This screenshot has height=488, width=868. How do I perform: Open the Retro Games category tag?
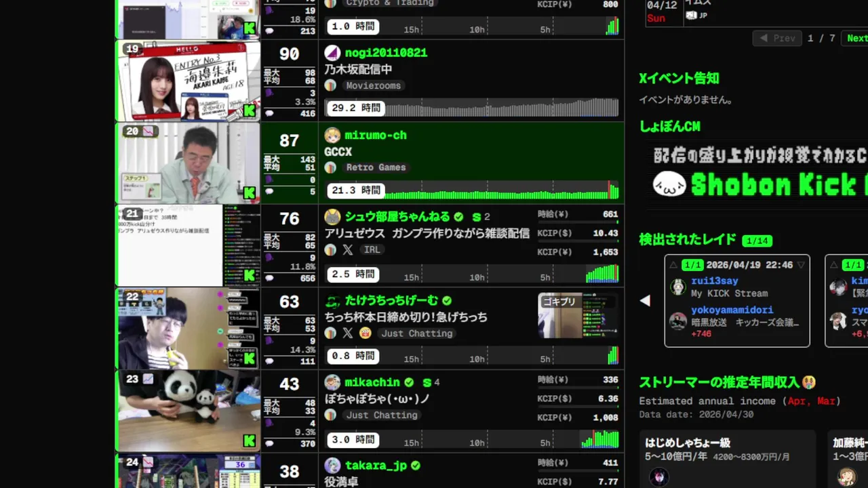[x=376, y=167]
